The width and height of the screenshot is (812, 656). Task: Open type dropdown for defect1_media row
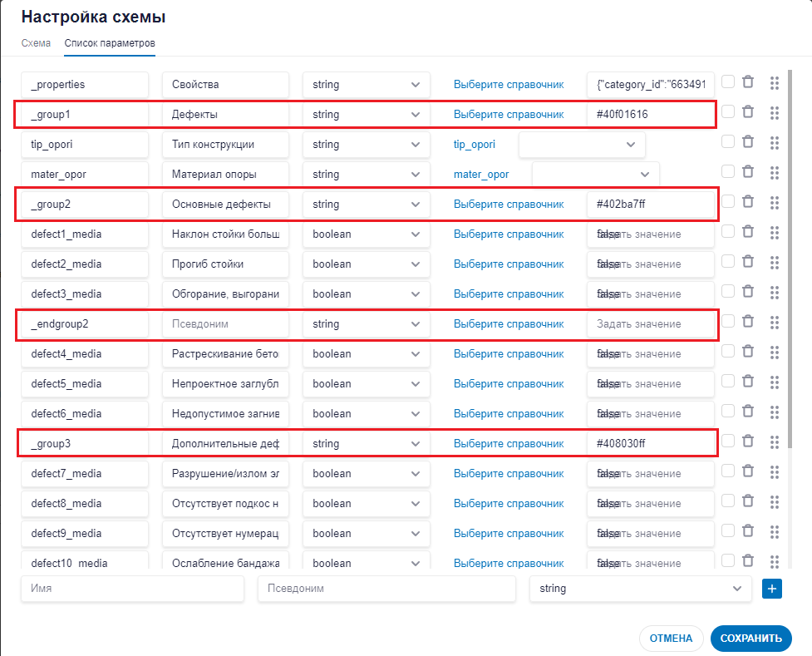(x=366, y=234)
